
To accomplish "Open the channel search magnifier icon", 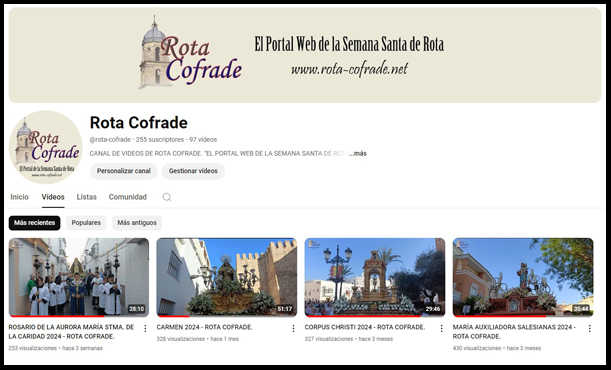I will [x=167, y=197].
